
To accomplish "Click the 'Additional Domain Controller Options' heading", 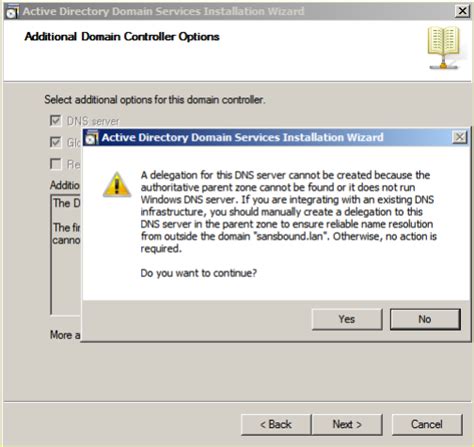I will click(x=122, y=36).
